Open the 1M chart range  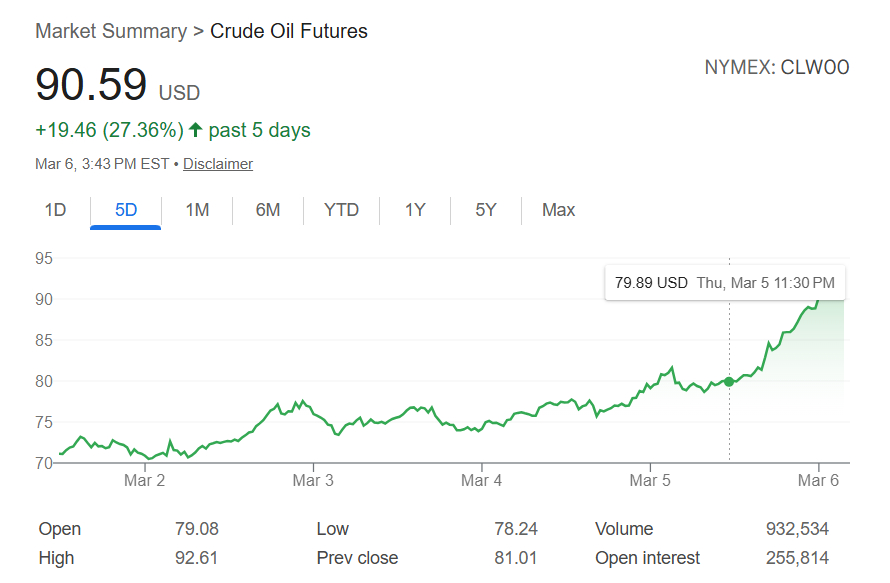coord(197,210)
